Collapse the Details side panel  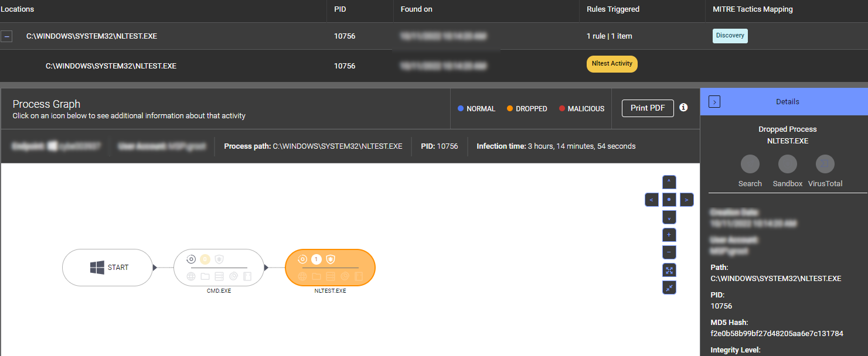coord(714,102)
